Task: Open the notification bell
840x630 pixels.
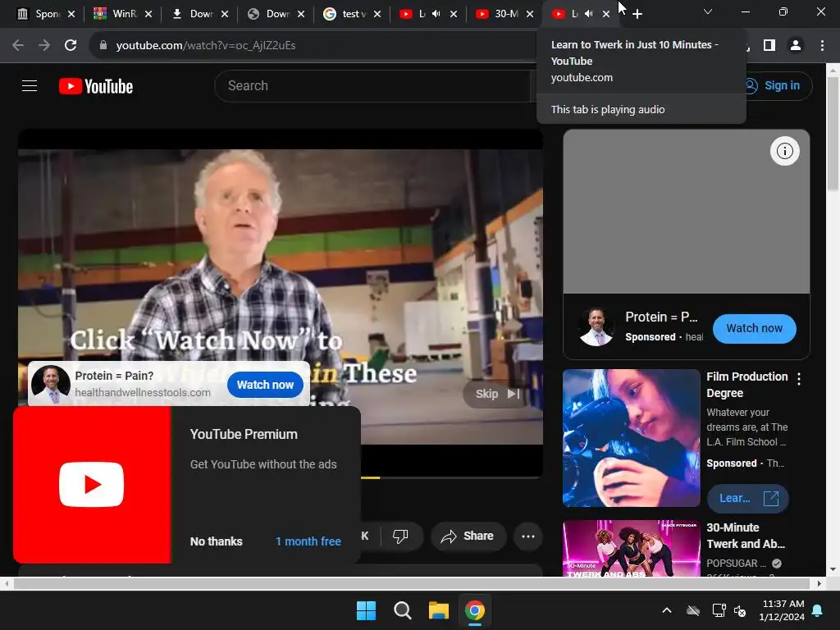Action: (x=818, y=610)
